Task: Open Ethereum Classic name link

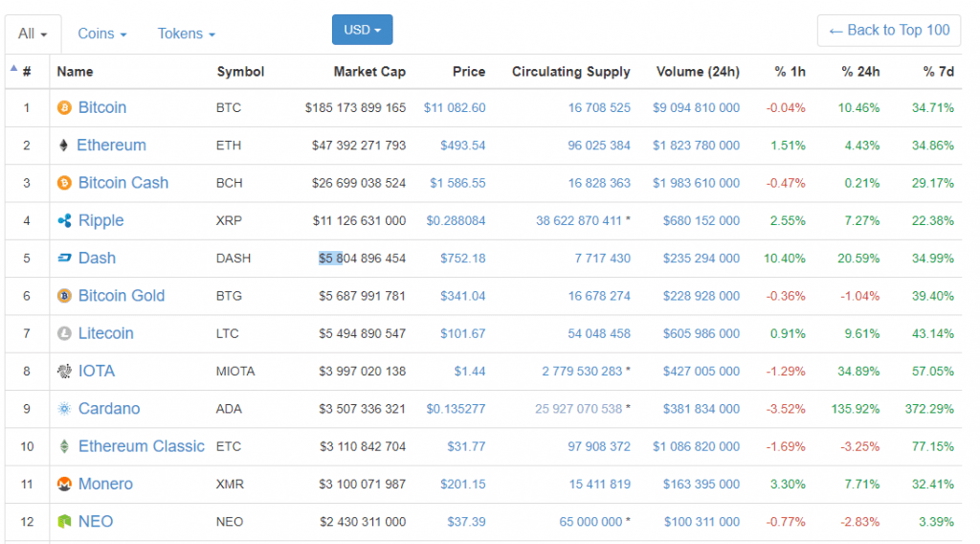Action: 141,446
